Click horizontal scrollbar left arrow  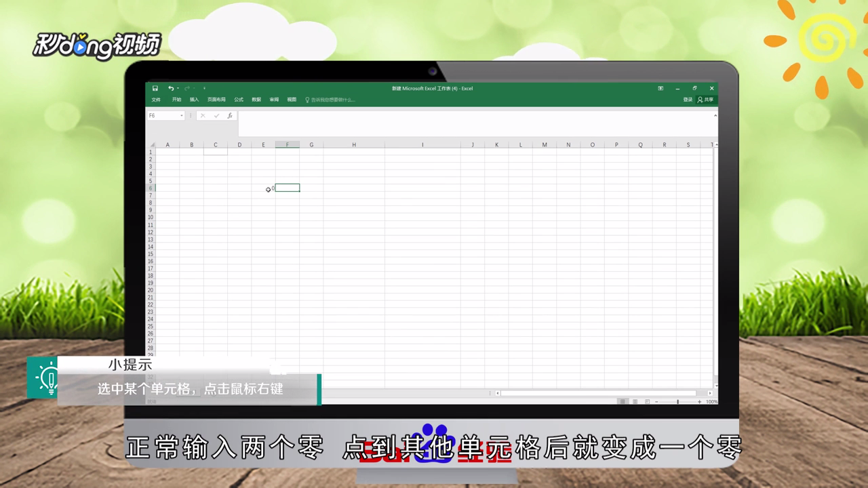pyautogui.click(x=498, y=393)
